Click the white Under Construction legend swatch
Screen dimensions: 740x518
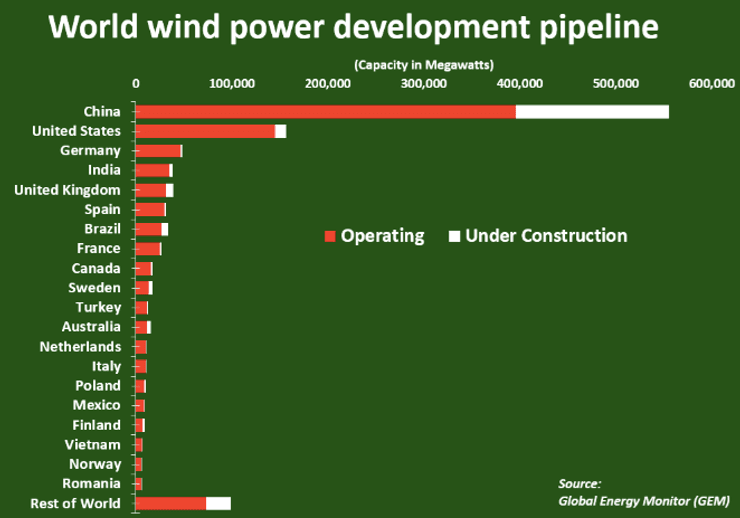(454, 237)
